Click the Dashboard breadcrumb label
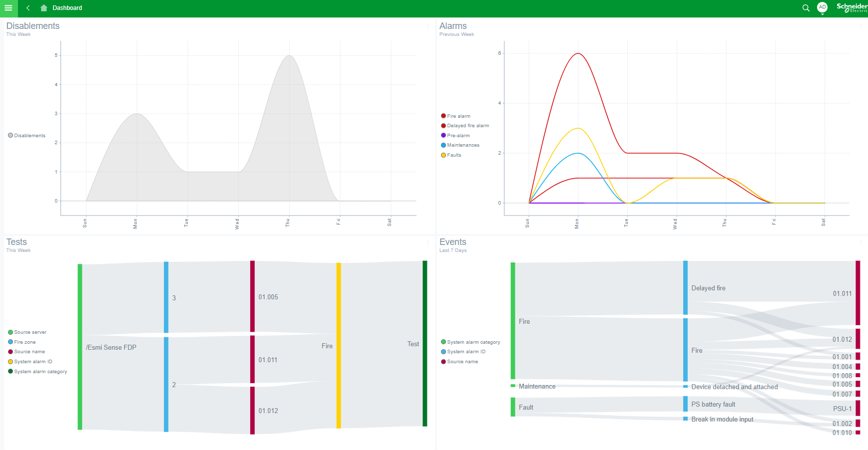Viewport: 868px width, 450px height. click(x=67, y=8)
